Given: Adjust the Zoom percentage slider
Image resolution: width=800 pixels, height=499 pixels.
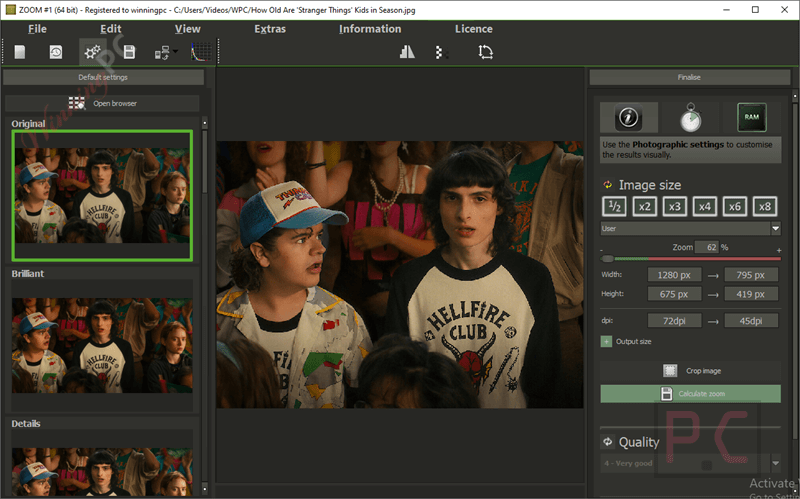Looking at the screenshot, I should click(608, 259).
